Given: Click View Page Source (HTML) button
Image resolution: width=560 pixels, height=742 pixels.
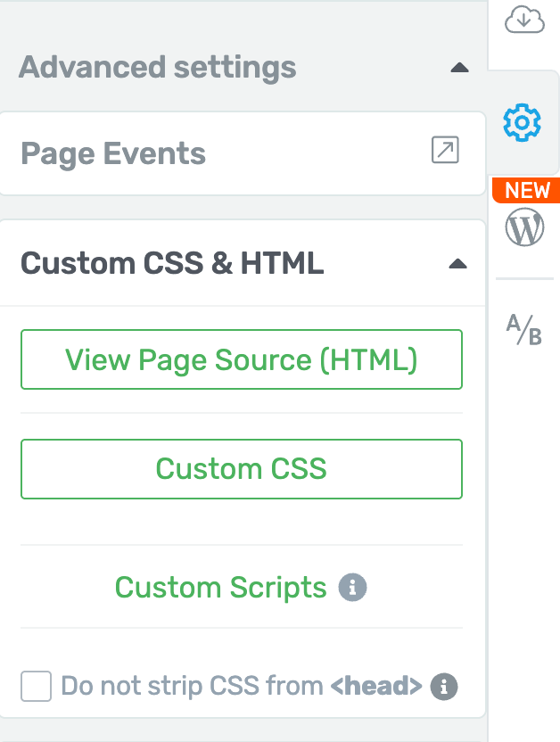Looking at the screenshot, I should coord(242,359).
